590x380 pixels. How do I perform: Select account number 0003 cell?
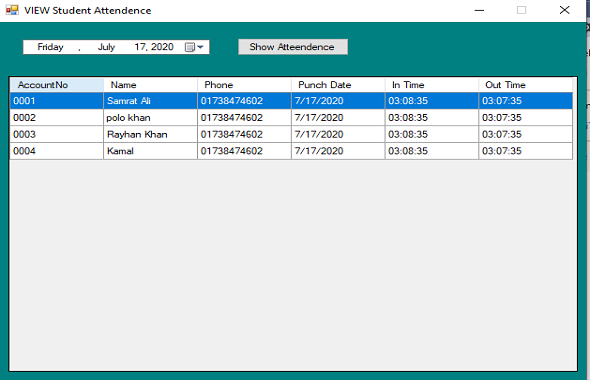tap(57, 134)
